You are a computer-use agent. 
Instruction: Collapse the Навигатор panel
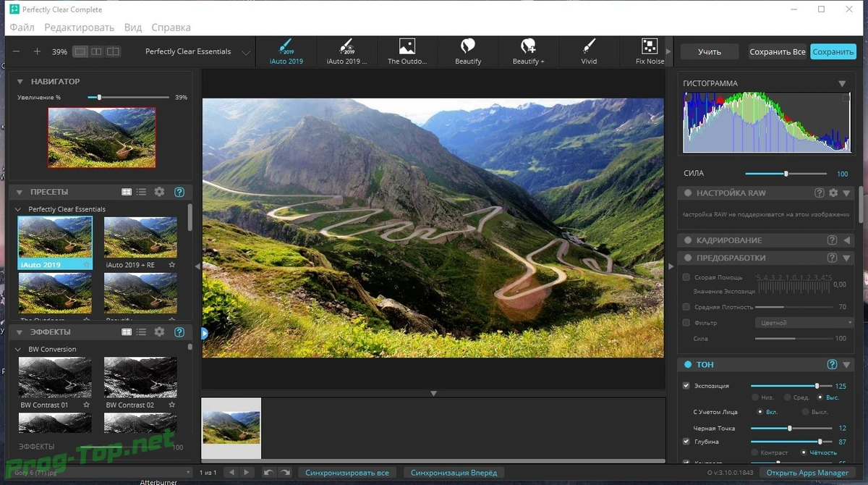[x=20, y=82]
